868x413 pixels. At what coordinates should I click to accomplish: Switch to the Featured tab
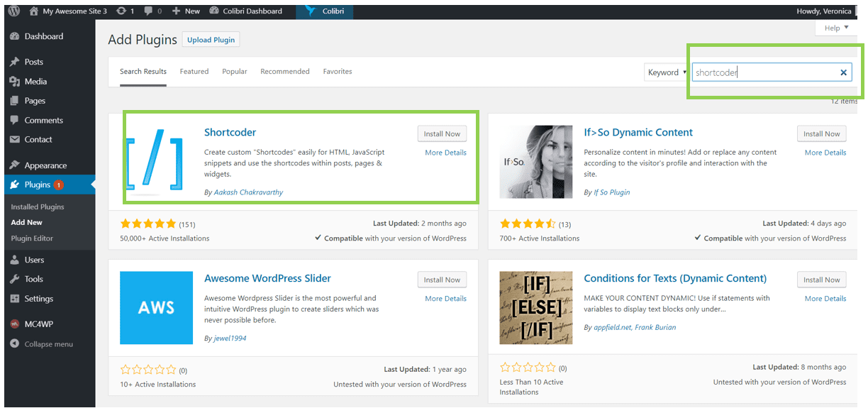[194, 72]
